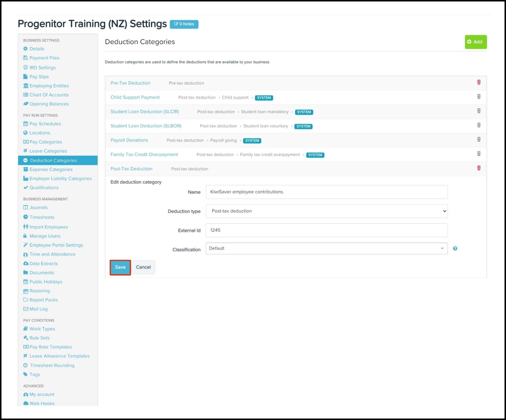Open the Deduction type dropdown
The image size is (506, 420).
click(326, 211)
